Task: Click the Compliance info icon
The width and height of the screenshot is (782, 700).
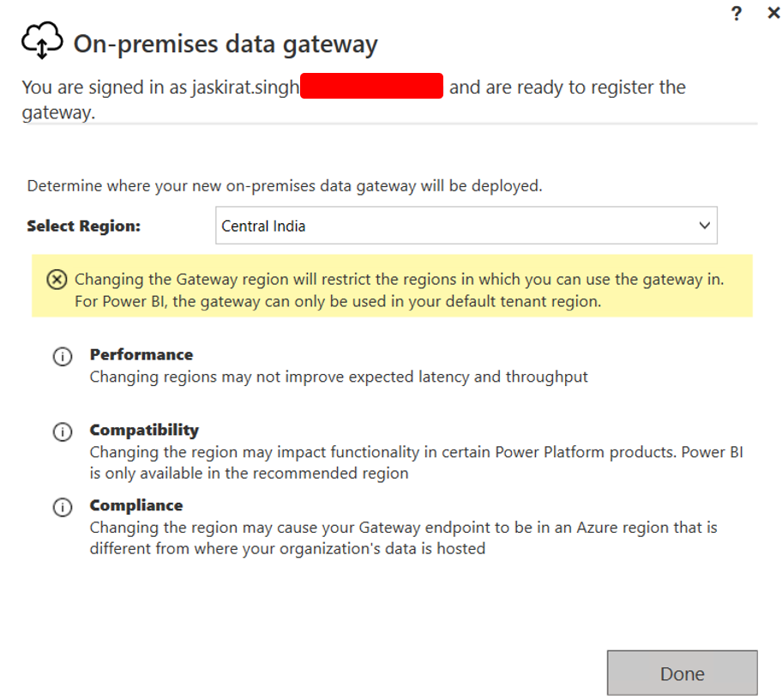Action: click(x=63, y=507)
